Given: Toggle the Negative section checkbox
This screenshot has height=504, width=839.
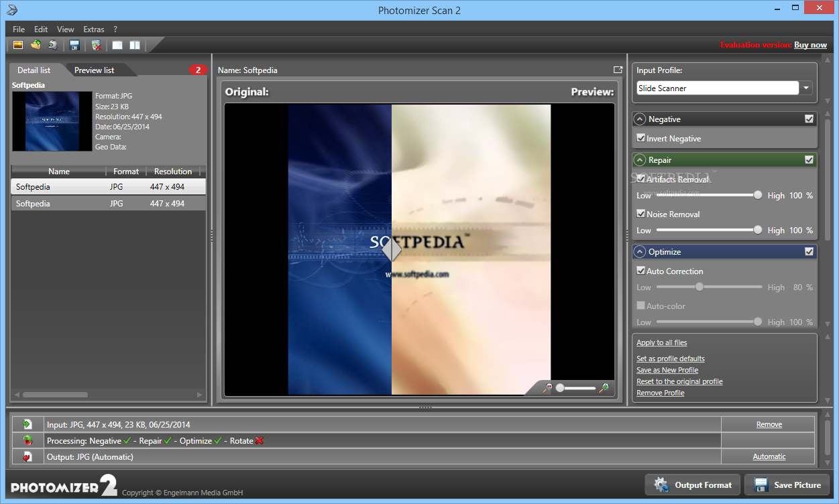Looking at the screenshot, I should (809, 119).
